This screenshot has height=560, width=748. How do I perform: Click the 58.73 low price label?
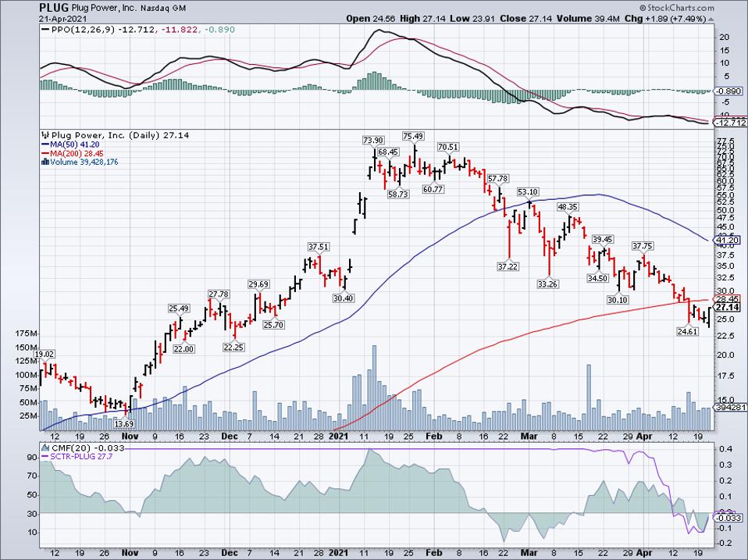point(398,194)
